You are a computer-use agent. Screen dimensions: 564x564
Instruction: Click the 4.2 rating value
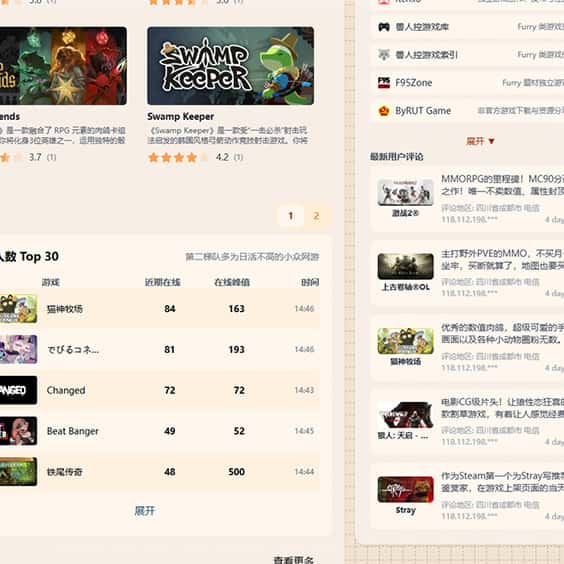click(222, 157)
